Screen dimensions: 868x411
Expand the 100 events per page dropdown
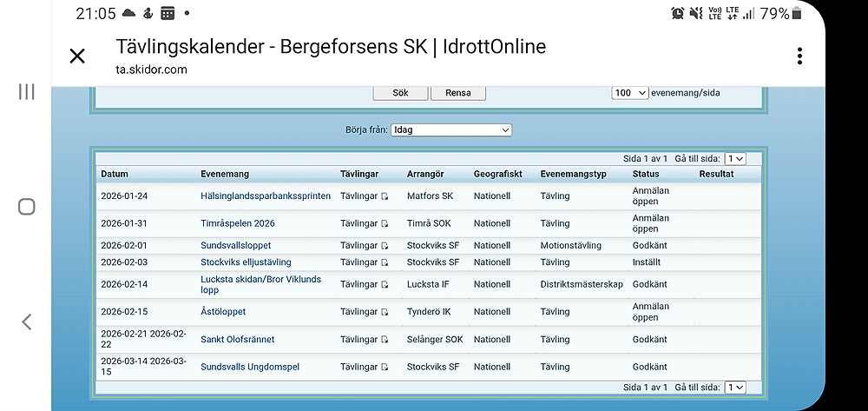630,93
